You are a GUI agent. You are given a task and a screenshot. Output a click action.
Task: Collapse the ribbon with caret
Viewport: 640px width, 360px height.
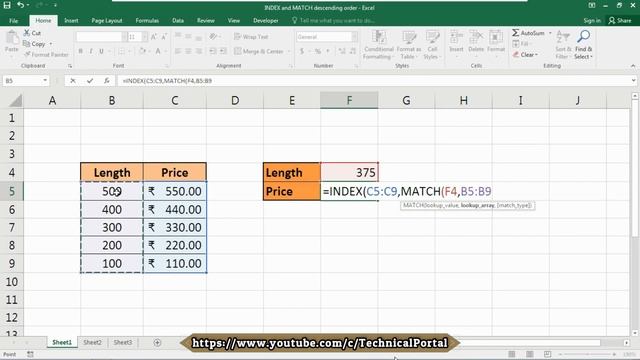(x=633, y=66)
